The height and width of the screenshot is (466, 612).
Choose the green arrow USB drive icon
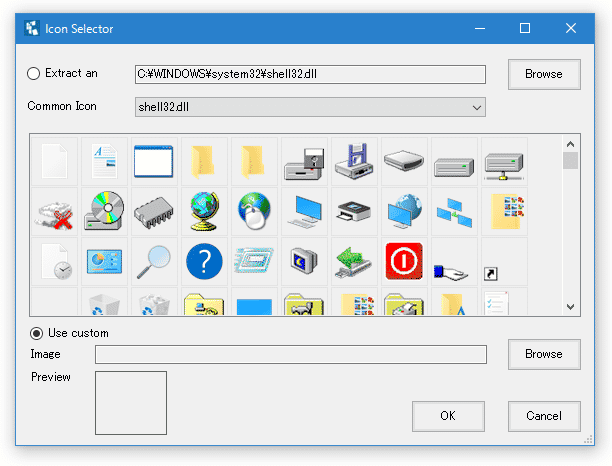tap(353, 262)
